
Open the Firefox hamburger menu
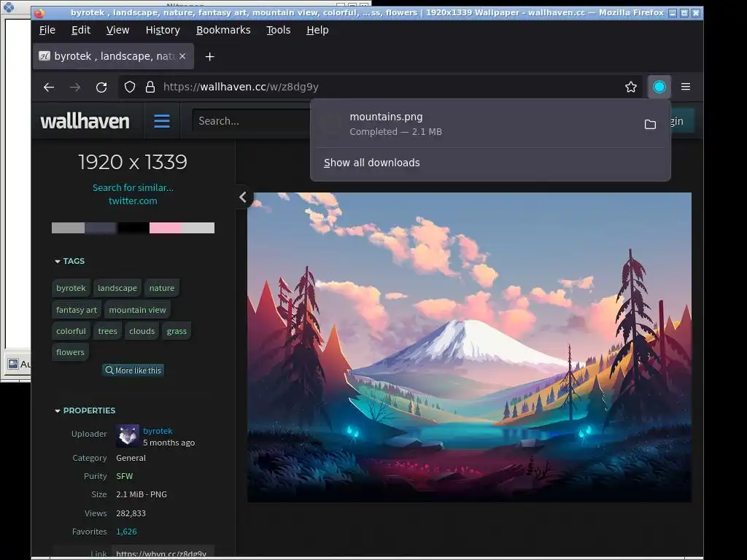686,87
